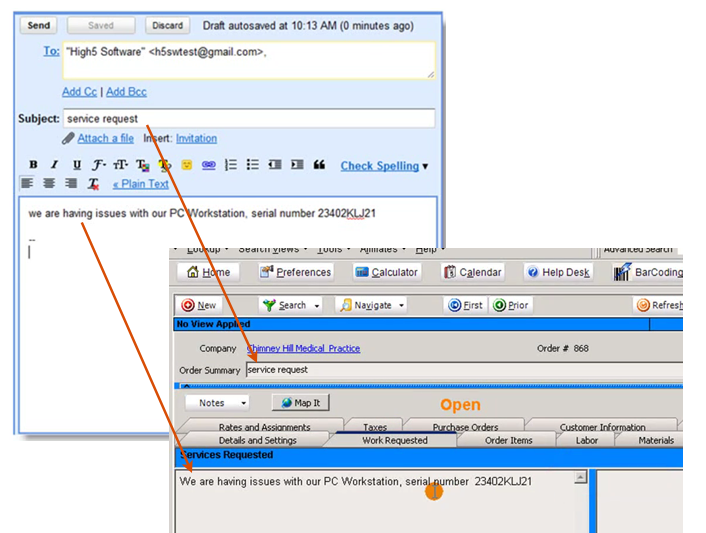Viewport: 706px width, 533px height.
Task: Open the Navigate dropdown arrow
Action: point(401,306)
